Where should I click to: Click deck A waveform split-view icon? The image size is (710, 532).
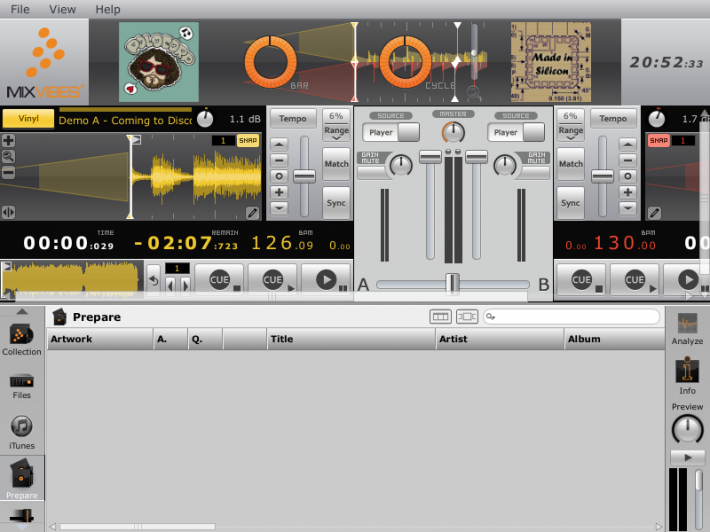click(8, 212)
